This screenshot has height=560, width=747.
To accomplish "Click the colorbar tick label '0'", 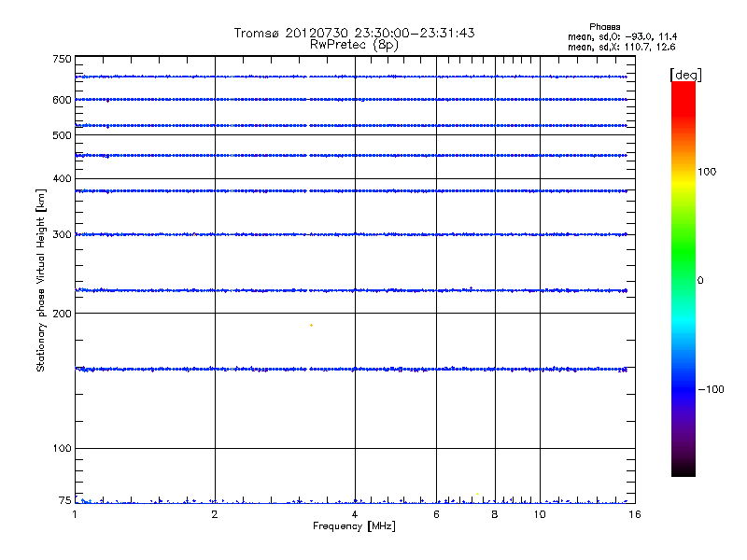I will point(700,281).
